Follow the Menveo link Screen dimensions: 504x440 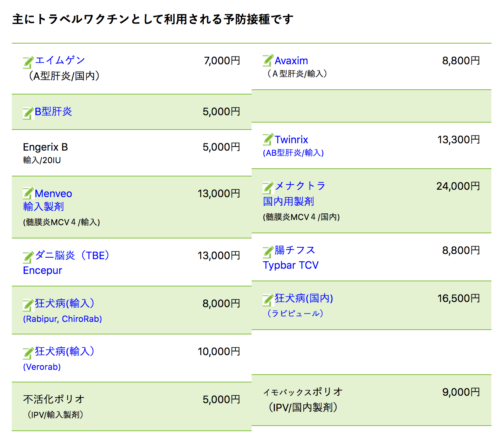[53, 193]
